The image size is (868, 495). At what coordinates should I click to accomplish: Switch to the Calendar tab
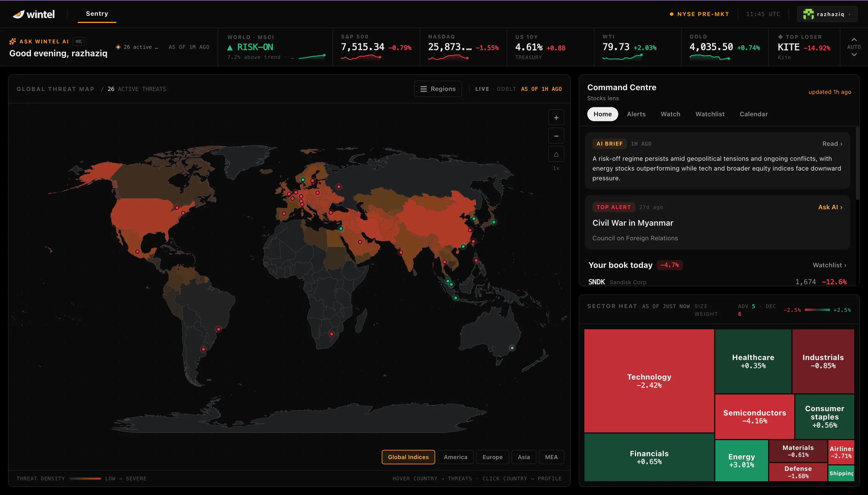753,114
